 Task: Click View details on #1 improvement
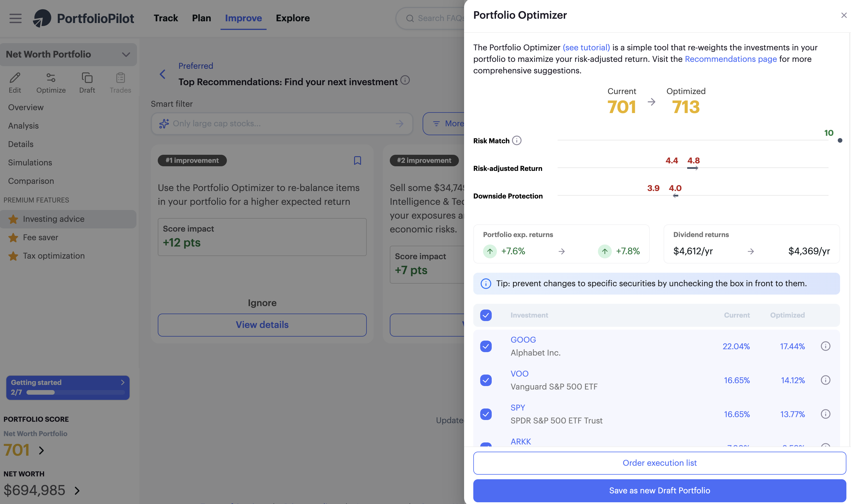pyautogui.click(x=262, y=325)
